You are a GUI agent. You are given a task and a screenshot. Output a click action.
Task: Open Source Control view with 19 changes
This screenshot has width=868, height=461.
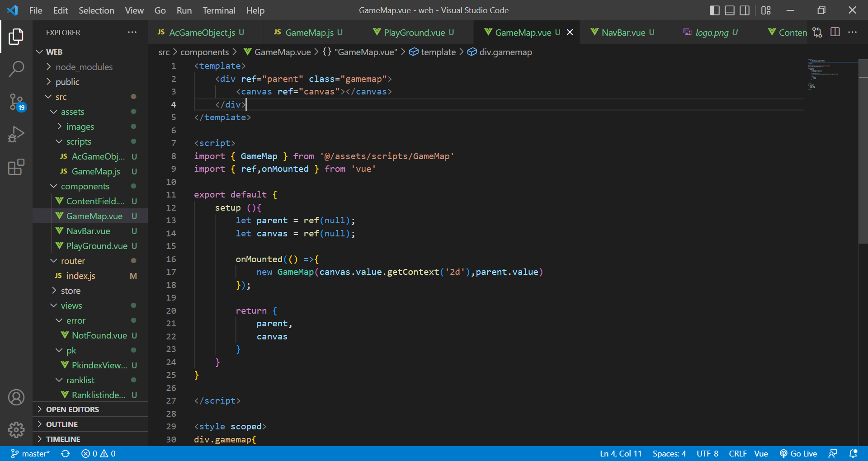coord(16,102)
